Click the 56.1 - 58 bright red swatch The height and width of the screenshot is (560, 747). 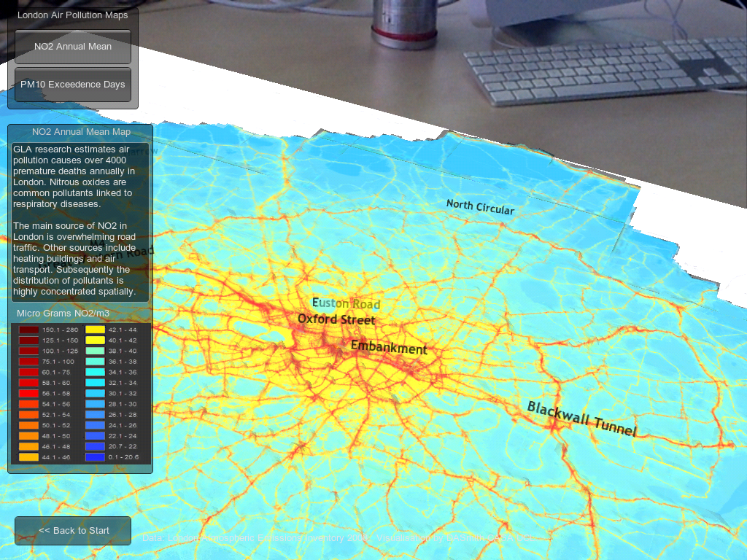click(x=29, y=393)
